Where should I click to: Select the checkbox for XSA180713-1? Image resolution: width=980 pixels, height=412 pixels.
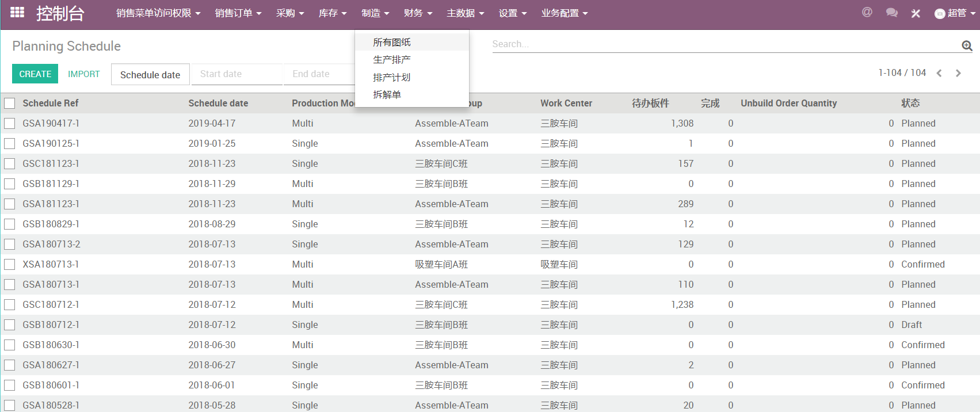point(10,264)
